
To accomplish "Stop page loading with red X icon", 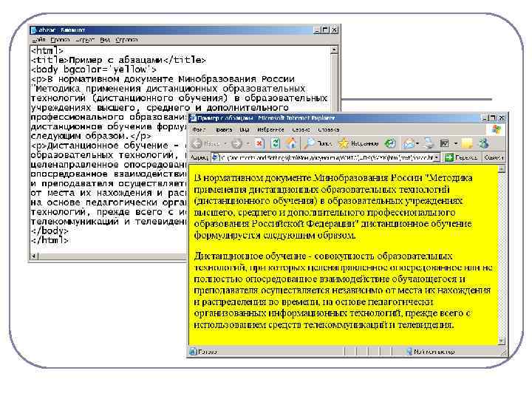I will (259, 143).
